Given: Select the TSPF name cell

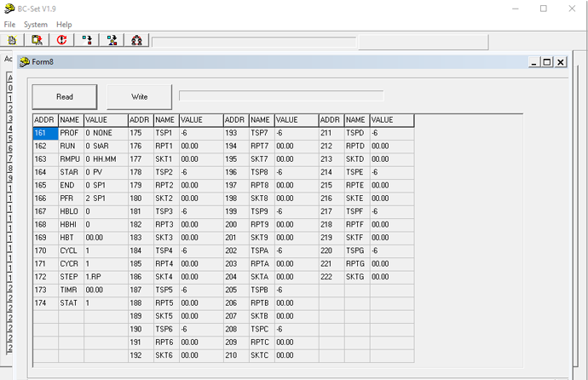Looking at the screenshot, I should 356,211.
